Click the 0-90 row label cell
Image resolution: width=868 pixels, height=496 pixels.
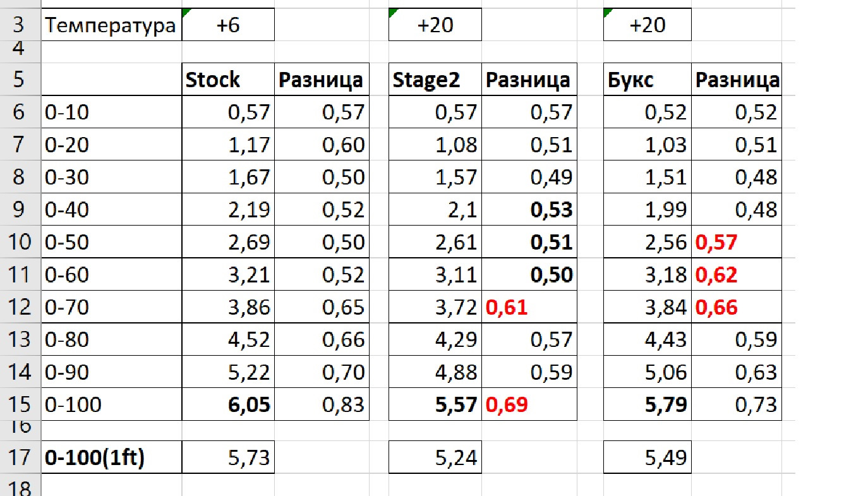pos(111,372)
